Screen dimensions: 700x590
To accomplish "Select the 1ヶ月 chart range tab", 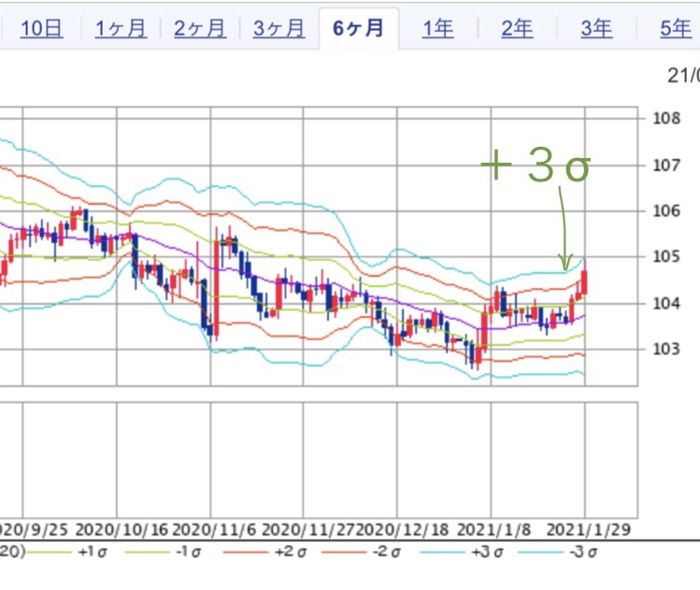I will tap(121, 28).
